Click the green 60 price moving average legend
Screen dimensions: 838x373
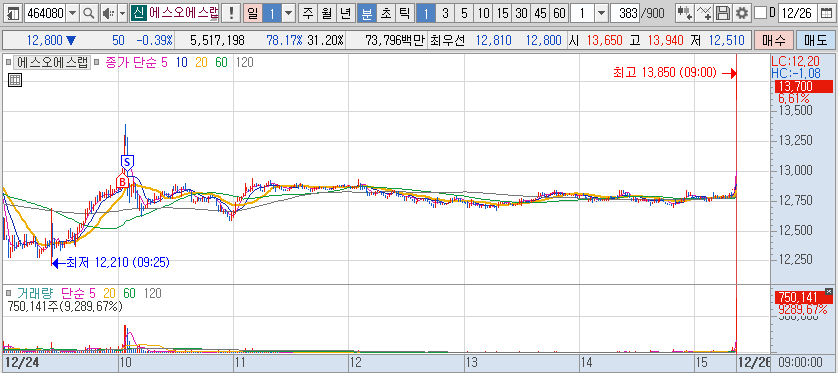click(x=221, y=63)
